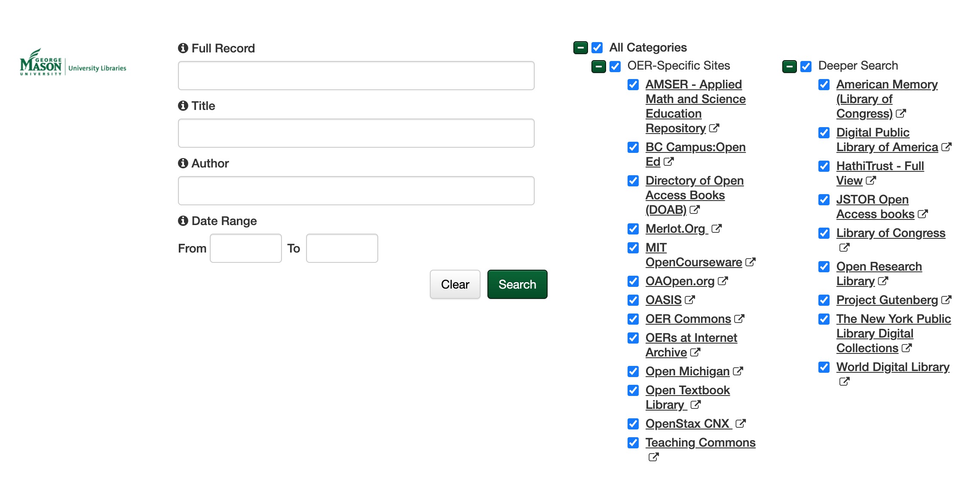
Task: Click external link icon after MIT OpenCourseware
Action: click(750, 262)
